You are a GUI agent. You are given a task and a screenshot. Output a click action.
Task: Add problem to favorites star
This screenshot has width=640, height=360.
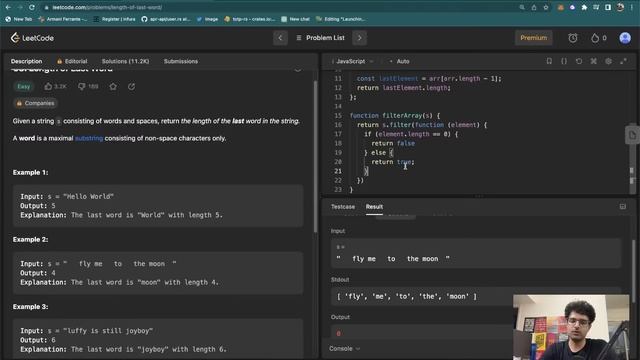[113, 87]
